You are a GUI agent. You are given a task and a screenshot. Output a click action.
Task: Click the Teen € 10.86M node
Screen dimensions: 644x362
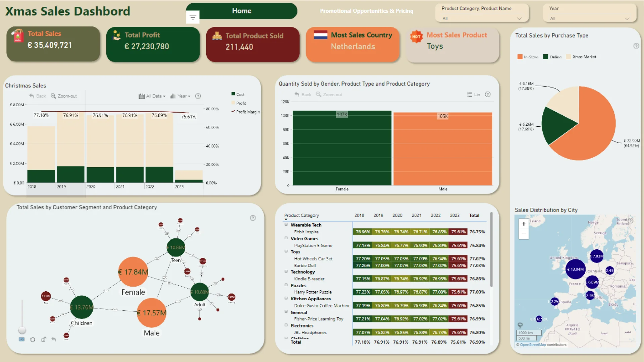point(176,247)
